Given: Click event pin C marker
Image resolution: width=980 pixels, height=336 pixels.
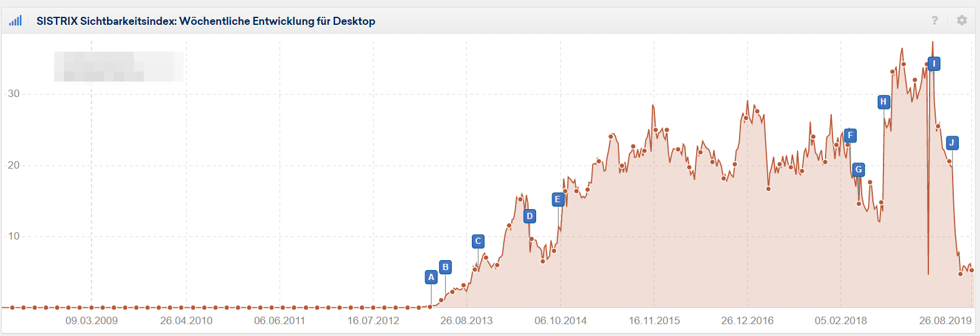Looking at the screenshot, I should click(x=478, y=241).
